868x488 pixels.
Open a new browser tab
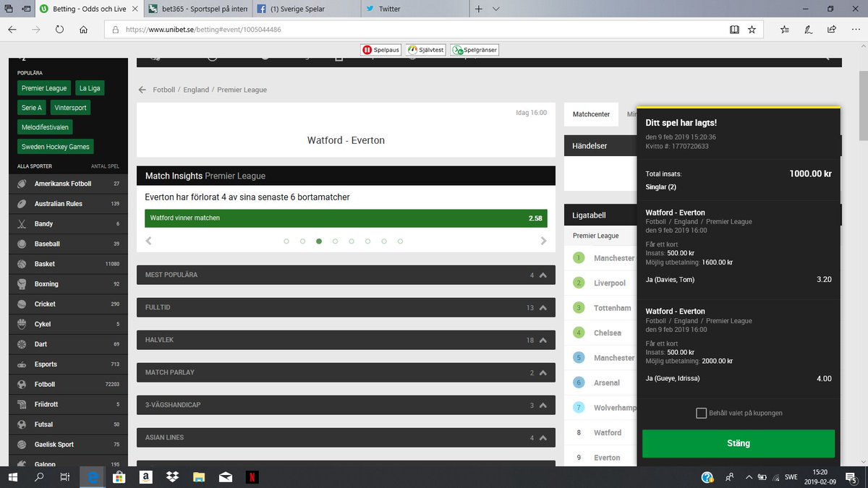tap(478, 9)
